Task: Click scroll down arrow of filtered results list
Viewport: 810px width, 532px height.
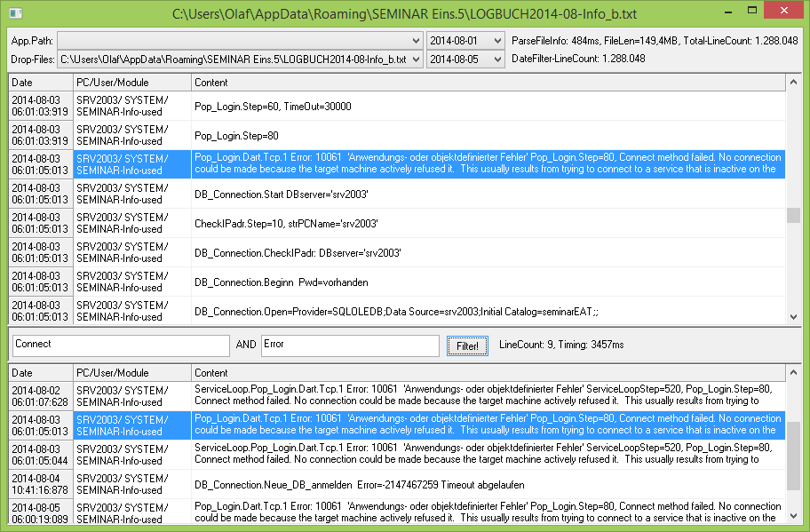Action: [x=793, y=515]
